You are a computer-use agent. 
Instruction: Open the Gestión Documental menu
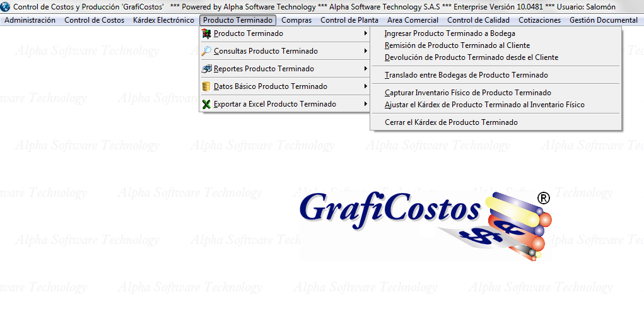(603, 20)
